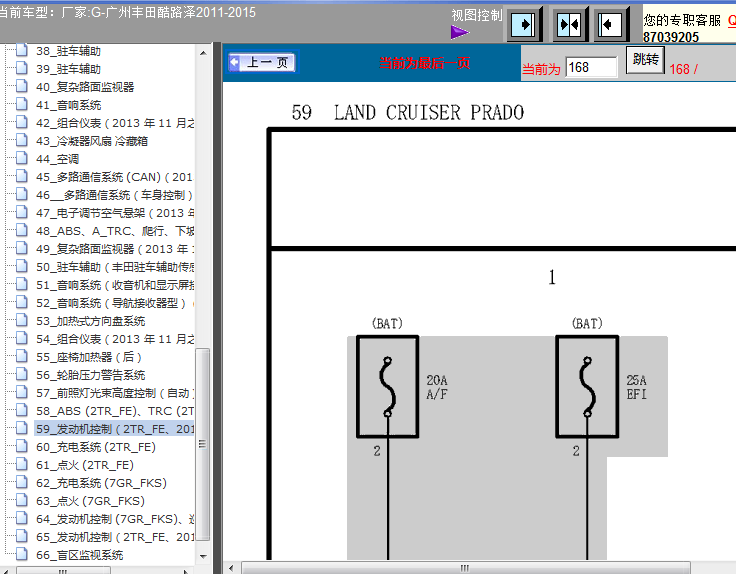Select 41_音响系统 entry
Screen dimensions: 736x574
point(69,105)
